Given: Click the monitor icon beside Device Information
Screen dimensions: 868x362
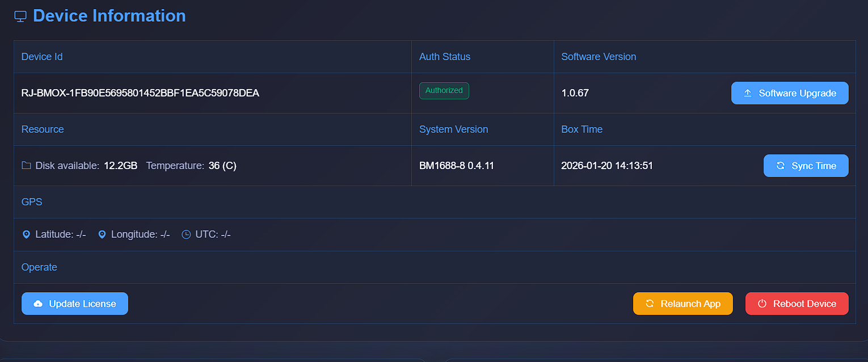Looking at the screenshot, I should click(x=20, y=16).
